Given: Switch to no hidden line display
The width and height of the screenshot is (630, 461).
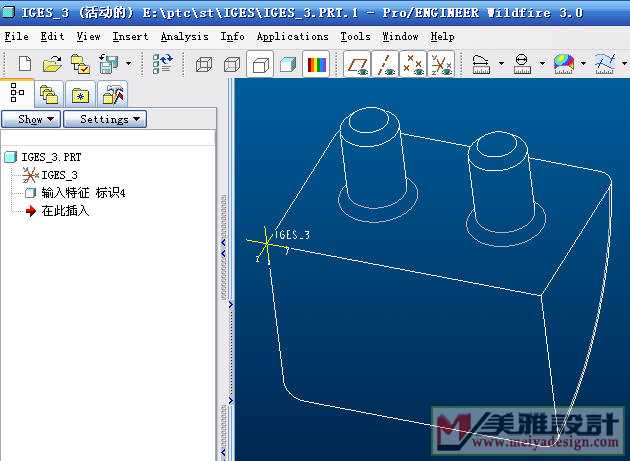Looking at the screenshot, I should (260, 64).
